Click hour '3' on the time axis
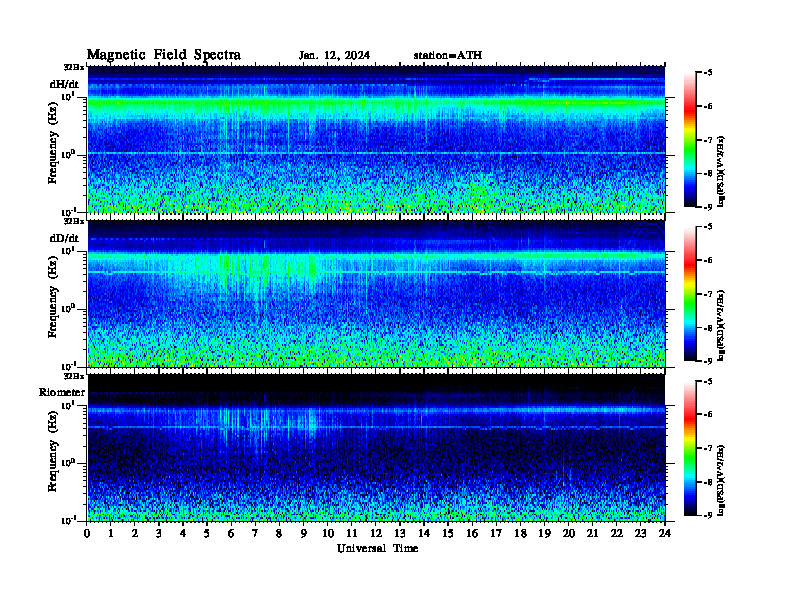Image resolution: width=792 pixels, height=612 pixels. (159, 534)
